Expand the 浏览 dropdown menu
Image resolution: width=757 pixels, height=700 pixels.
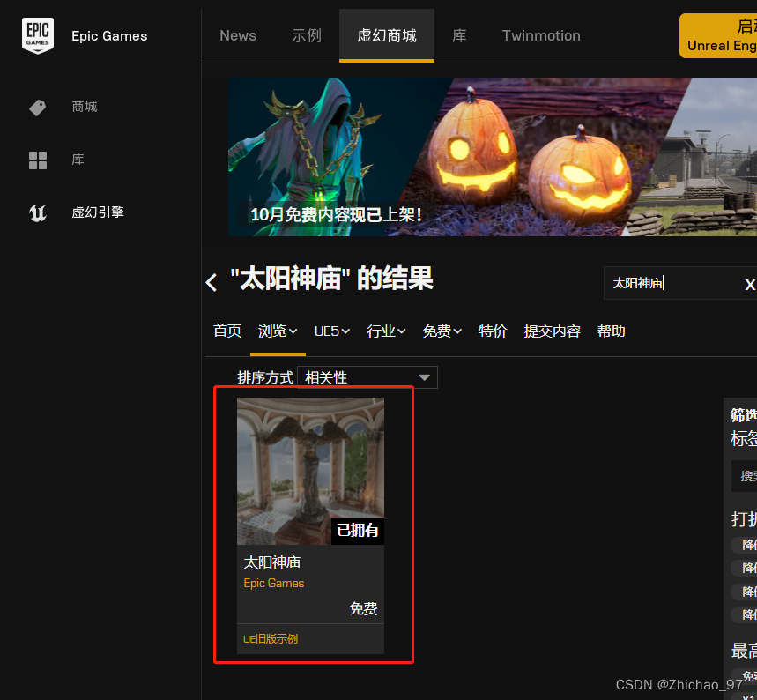(278, 331)
